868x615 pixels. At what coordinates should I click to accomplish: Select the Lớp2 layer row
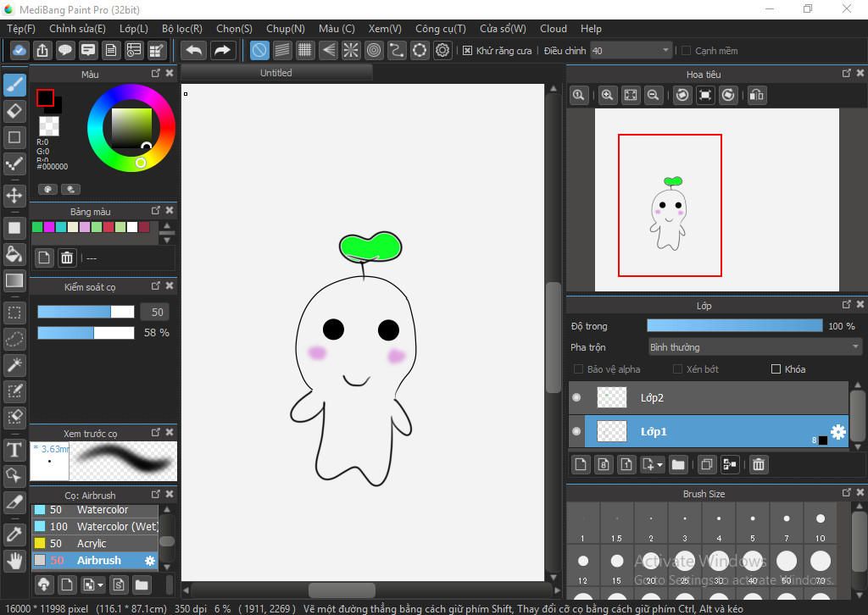tap(709, 397)
